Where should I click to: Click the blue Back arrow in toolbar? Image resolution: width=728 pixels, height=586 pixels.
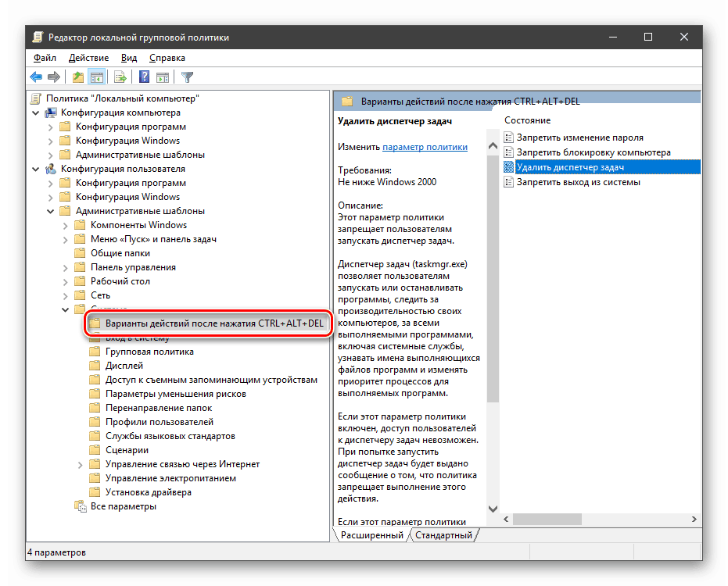pos(36,77)
